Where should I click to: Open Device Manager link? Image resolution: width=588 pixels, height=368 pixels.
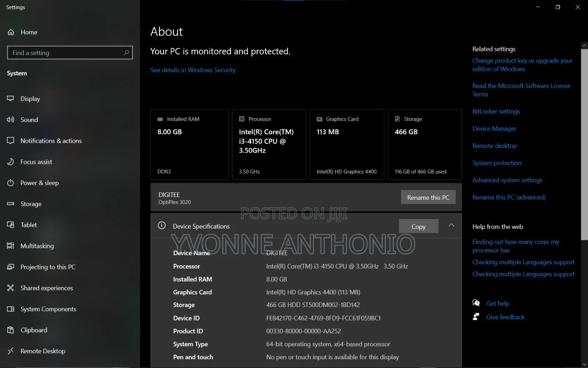point(494,128)
